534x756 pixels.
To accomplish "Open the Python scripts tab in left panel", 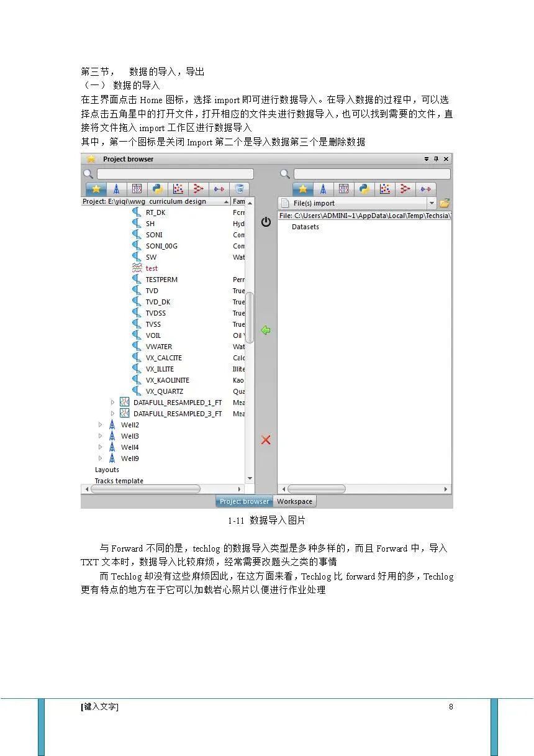I will (158, 189).
